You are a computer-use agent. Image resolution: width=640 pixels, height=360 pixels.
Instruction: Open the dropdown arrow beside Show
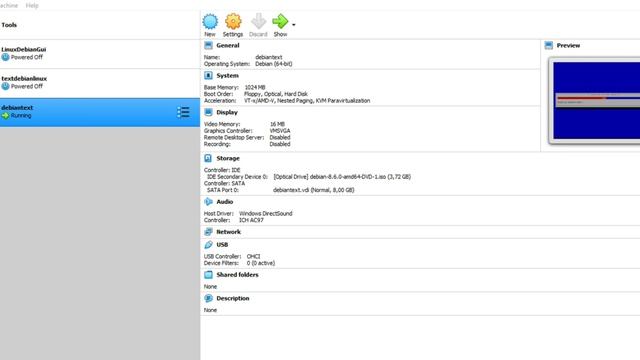pyautogui.click(x=293, y=24)
